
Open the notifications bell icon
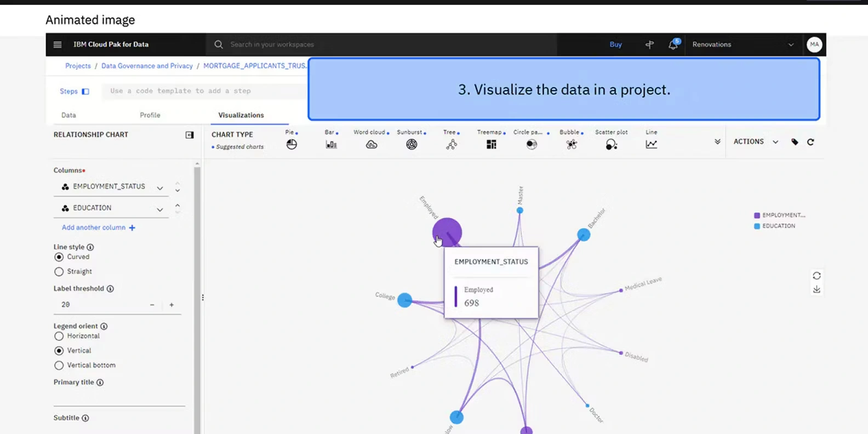pyautogui.click(x=673, y=45)
